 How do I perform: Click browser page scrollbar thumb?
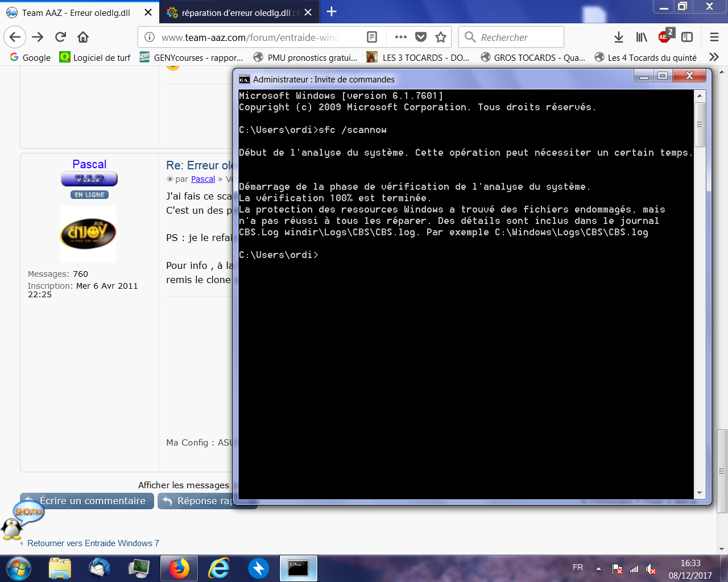tap(722, 471)
